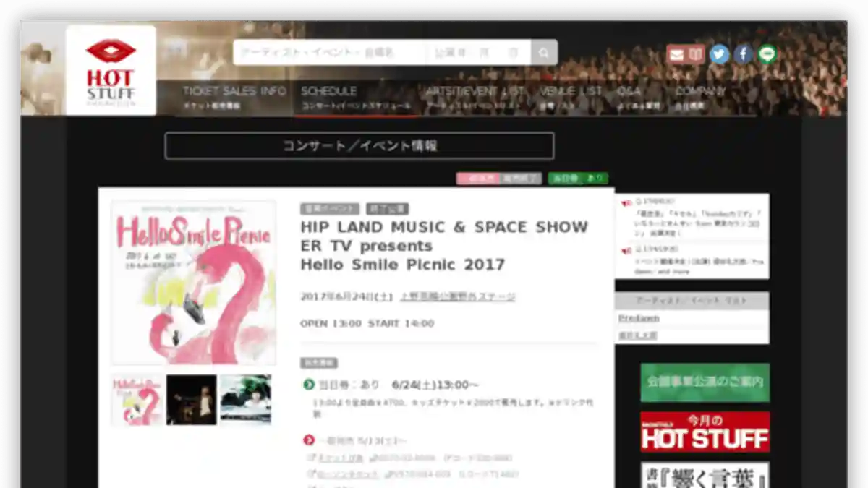Open the TICKET SALES INFO menu
The height and width of the screenshot is (488, 868).
pos(234,97)
